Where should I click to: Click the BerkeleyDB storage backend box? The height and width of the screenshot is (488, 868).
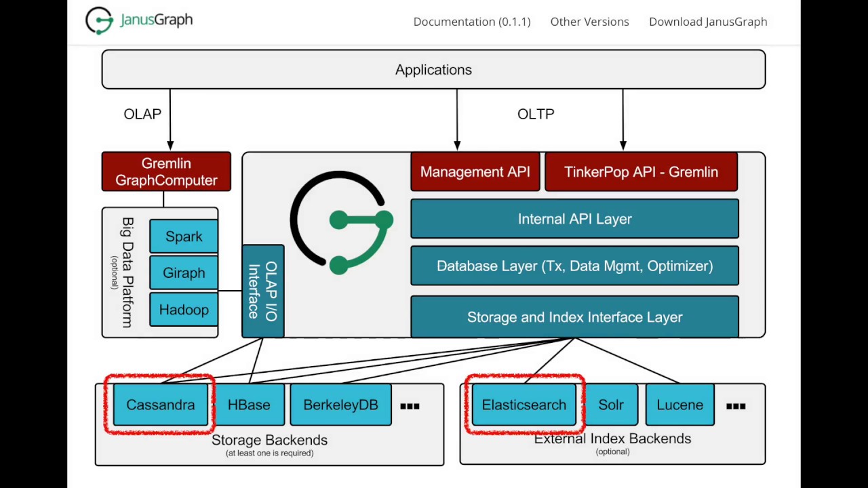click(340, 405)
